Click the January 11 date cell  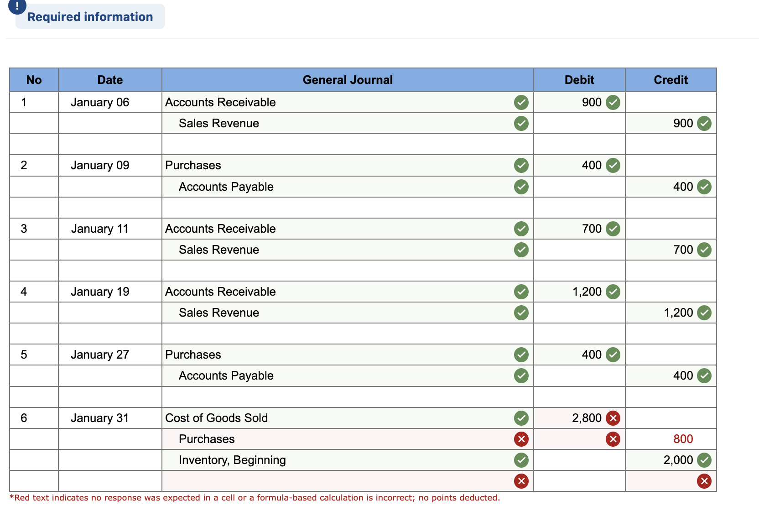[x=110, y=229]
